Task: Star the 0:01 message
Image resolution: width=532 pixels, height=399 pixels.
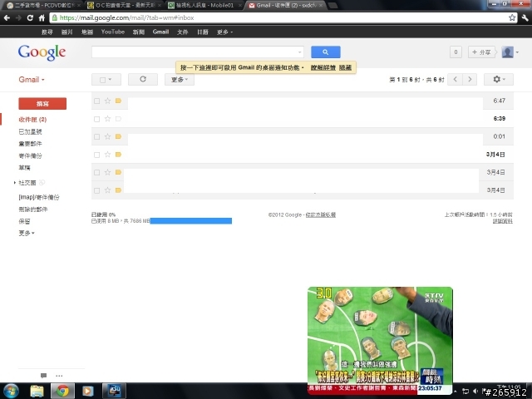Action: [107, 136]
